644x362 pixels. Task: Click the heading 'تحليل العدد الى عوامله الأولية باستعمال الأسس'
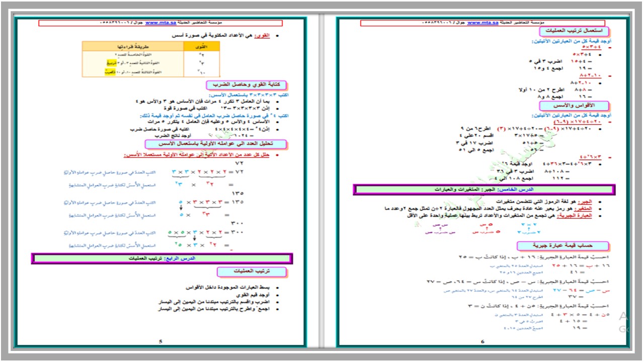216,144
